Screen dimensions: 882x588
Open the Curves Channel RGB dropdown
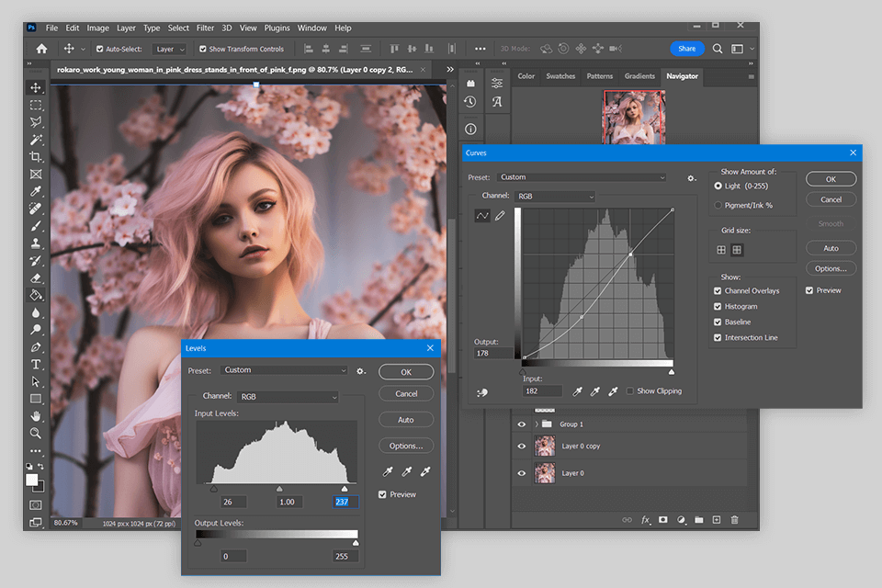555,197
